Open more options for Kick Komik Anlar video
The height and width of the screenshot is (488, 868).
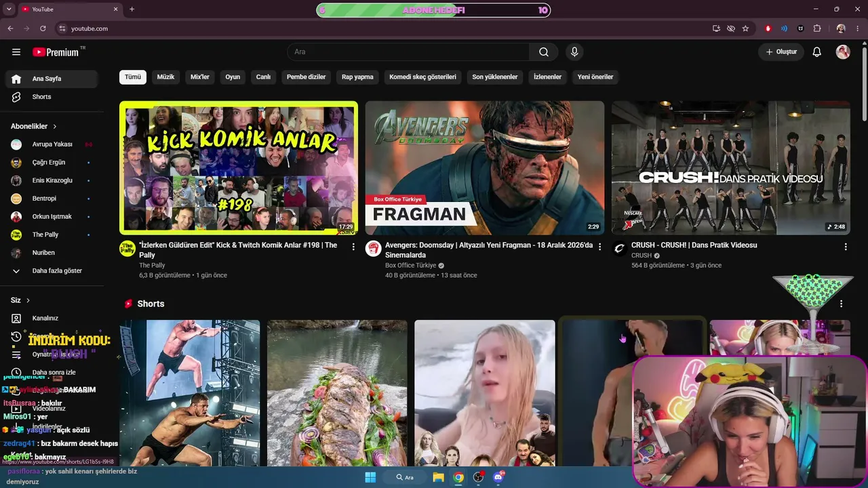point(353,247)
